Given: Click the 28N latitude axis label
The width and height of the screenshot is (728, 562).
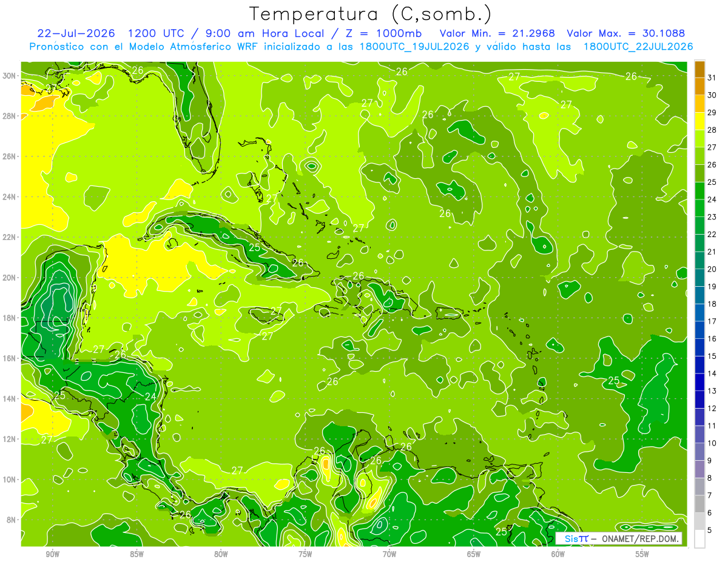Looking at the screenshot, I should (x=9, y=116).
